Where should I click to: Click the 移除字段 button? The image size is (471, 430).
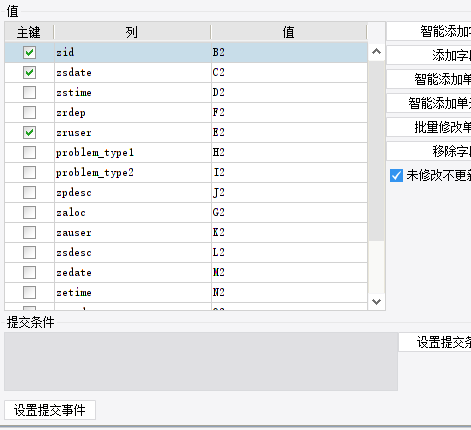point(429,151)
